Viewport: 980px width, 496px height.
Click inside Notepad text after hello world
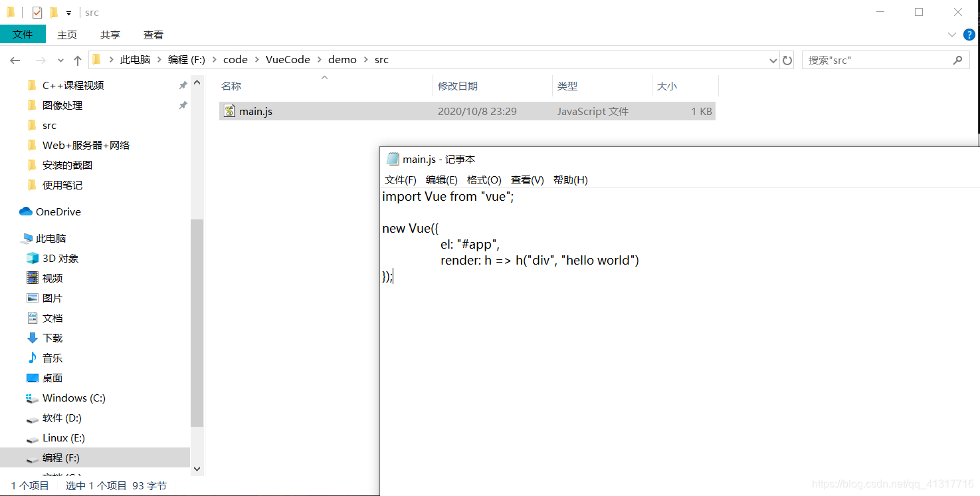click(640, 261)
